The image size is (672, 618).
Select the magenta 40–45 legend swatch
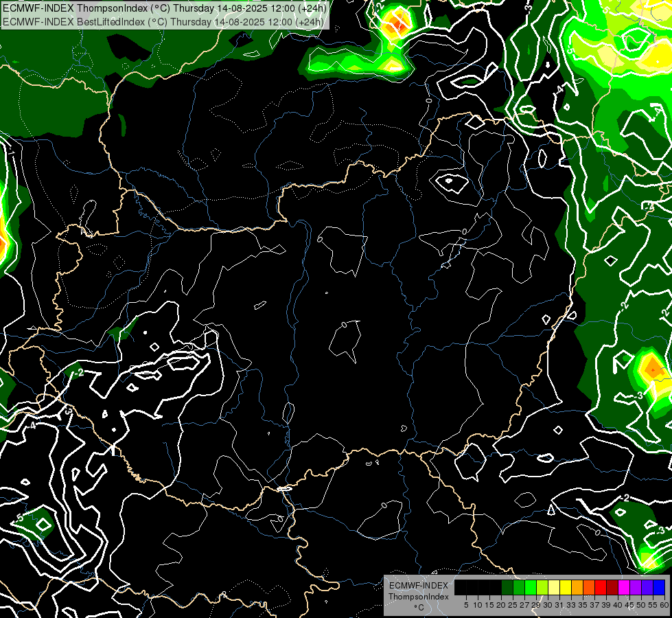(x=624, y=587)
